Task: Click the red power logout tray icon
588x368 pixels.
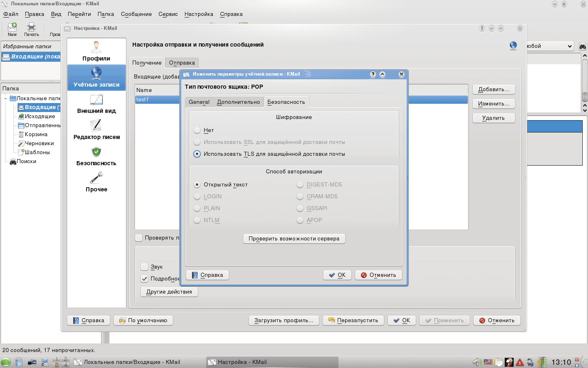Action: click(x=577, y=360)
